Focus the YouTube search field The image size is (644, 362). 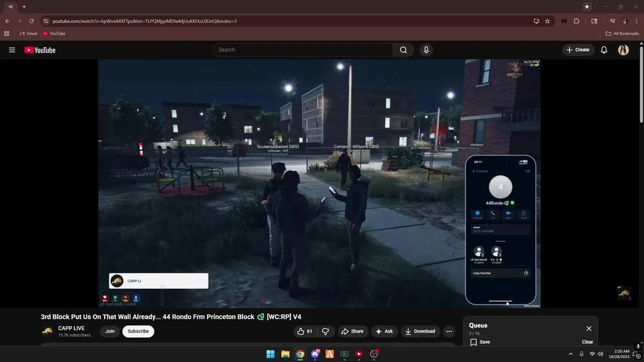point(303,50)
